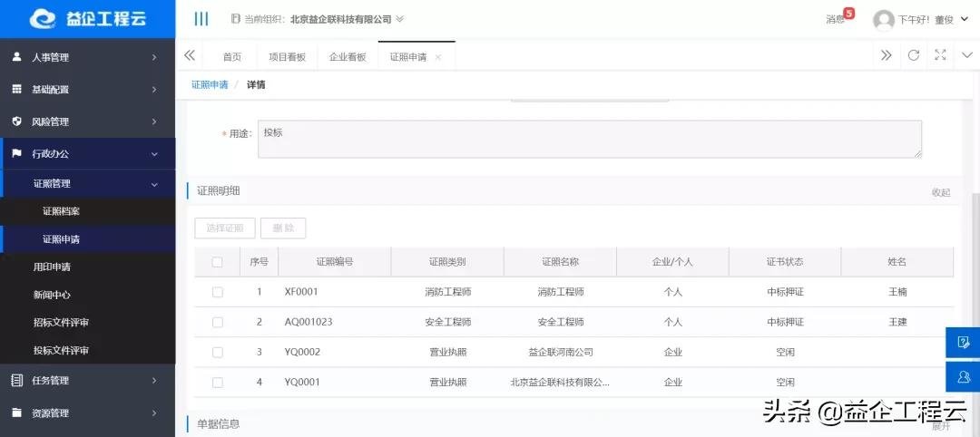
Task: Toggle fullscreen view icon
Action: pyautogui.click(x=940, y=55)
